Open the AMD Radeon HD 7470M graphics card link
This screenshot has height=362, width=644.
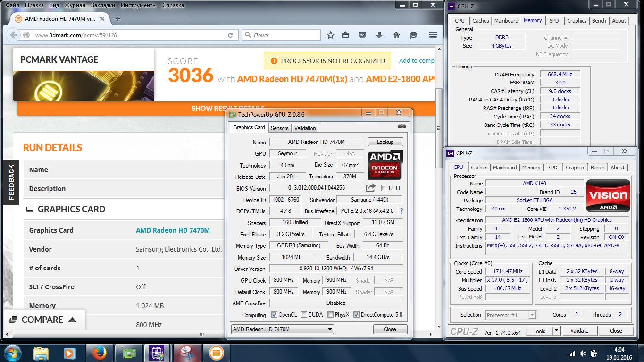[x=173, y=230]
